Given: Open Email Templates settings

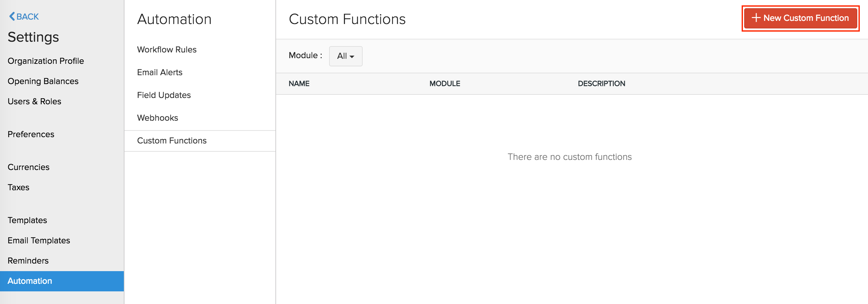Looking at the screenshot, I should click(39, 240).
